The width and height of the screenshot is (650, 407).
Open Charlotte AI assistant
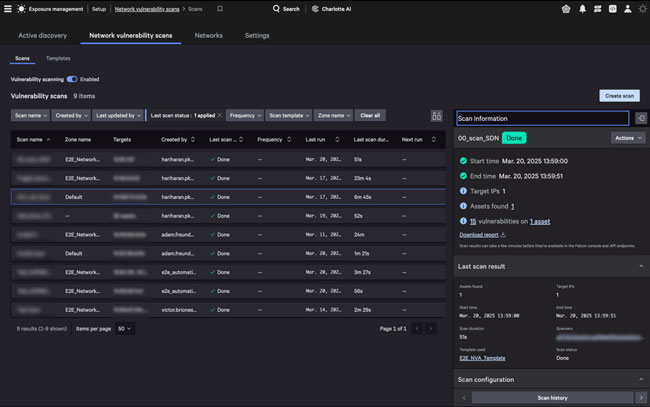[x=331, y=9]
